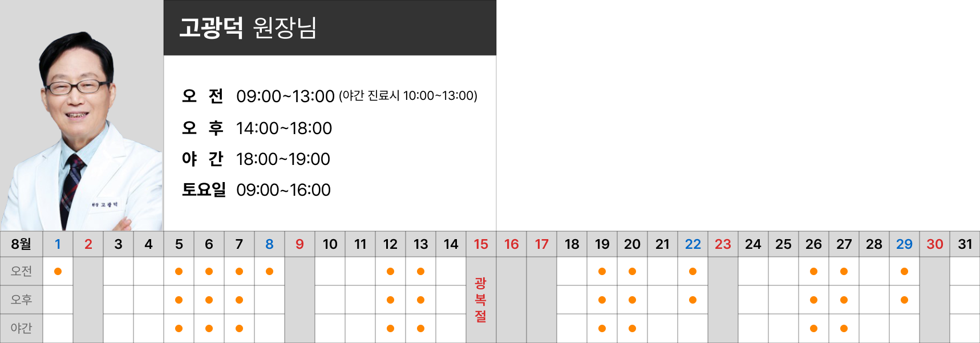Click the afternoon dot on the 5th
980x343 pixels.
pyautogui.click(x=179, y=300)
